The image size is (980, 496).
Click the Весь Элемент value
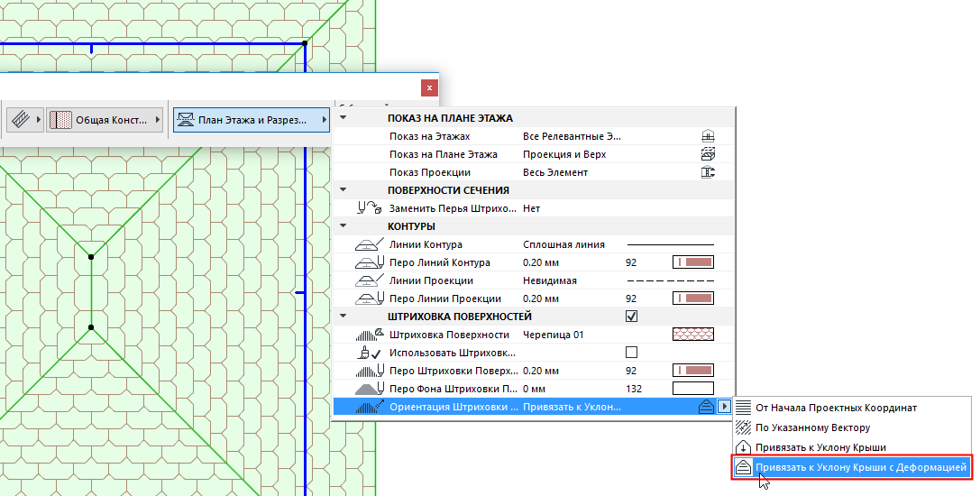click(555, 172)
